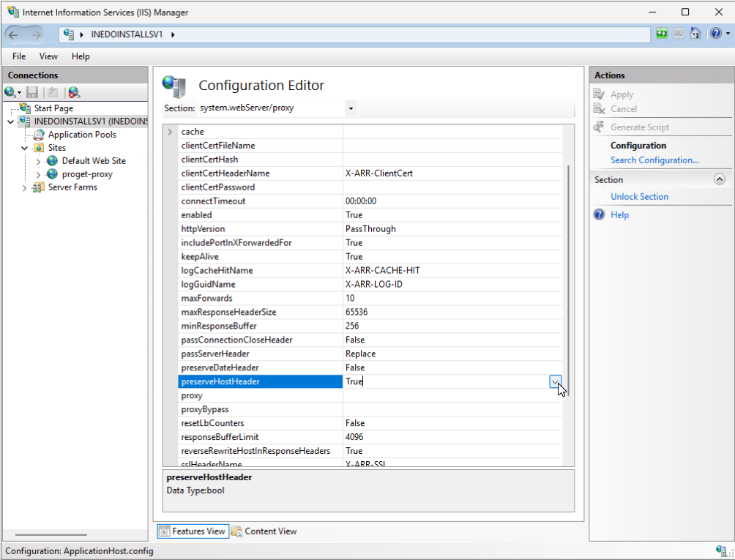Image resolution: width=735 pixels, height=560 pixels.
Task: Switch to the Content View tab
Action: pyautogui.click(x=264, y=531)
